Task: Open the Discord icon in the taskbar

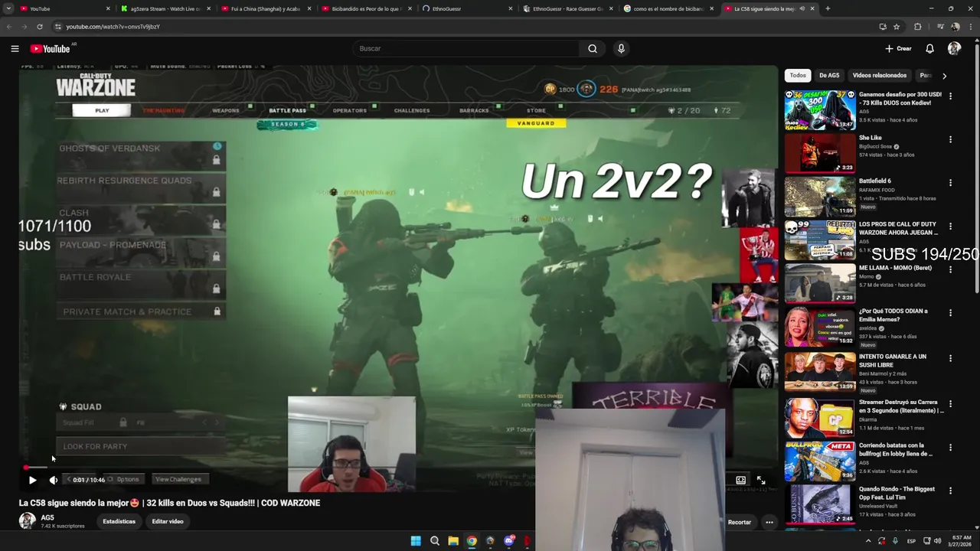Action: click(509, 541)
